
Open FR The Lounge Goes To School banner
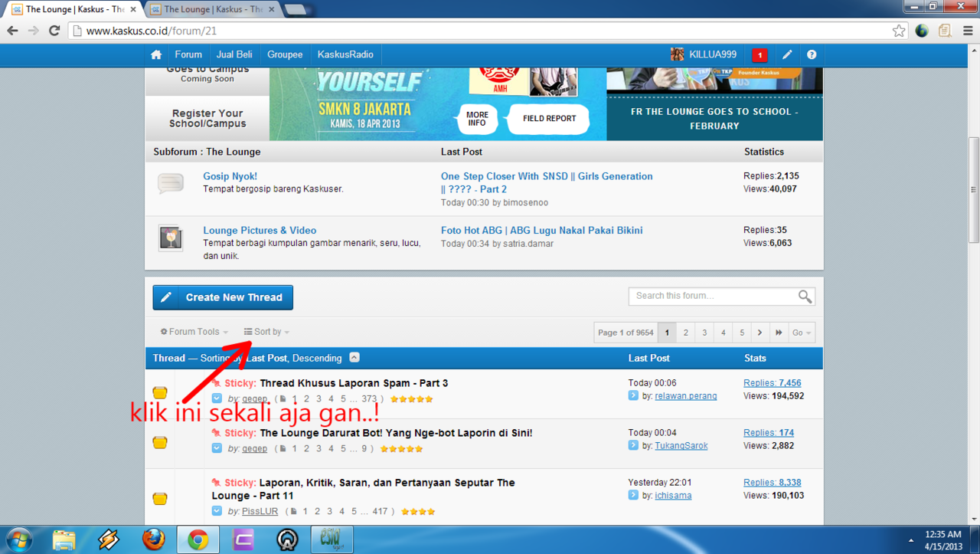click(714, 119)
